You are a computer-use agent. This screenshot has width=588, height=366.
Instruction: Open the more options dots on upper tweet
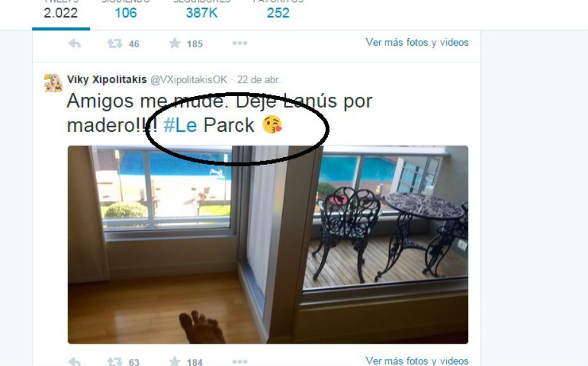click(x=240, y=43)
